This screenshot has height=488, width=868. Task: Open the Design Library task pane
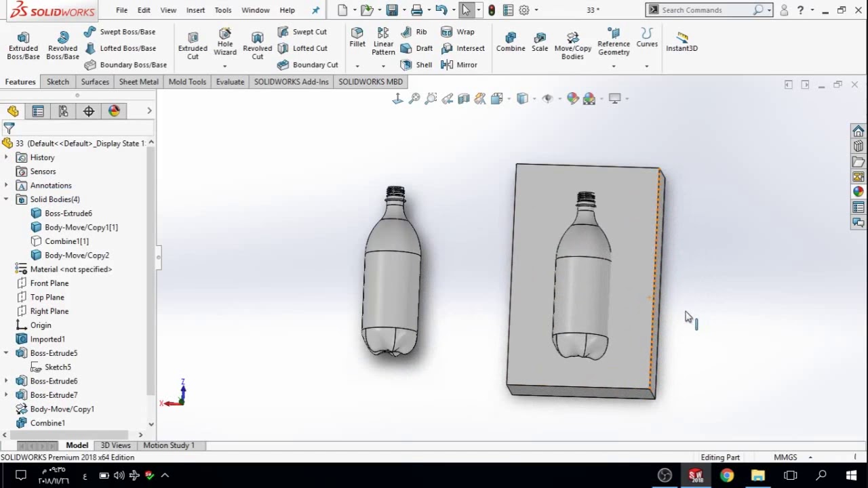click(859, 146)
